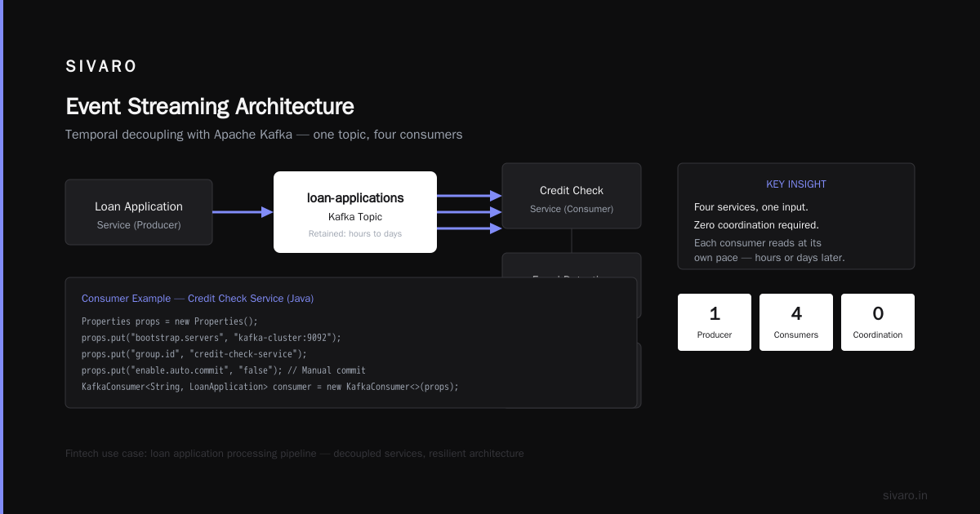The width and height of the screenshot is (980, 514).
Task: Select the bootstrap.servers code line
Action: tap(212, 338)
